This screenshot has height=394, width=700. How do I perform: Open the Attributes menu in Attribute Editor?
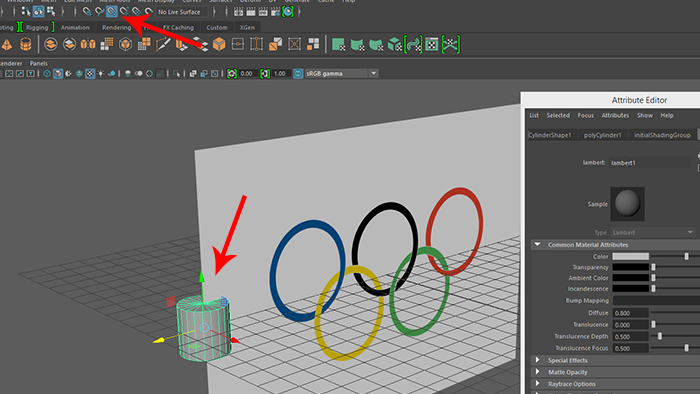[x=615, y=116]
